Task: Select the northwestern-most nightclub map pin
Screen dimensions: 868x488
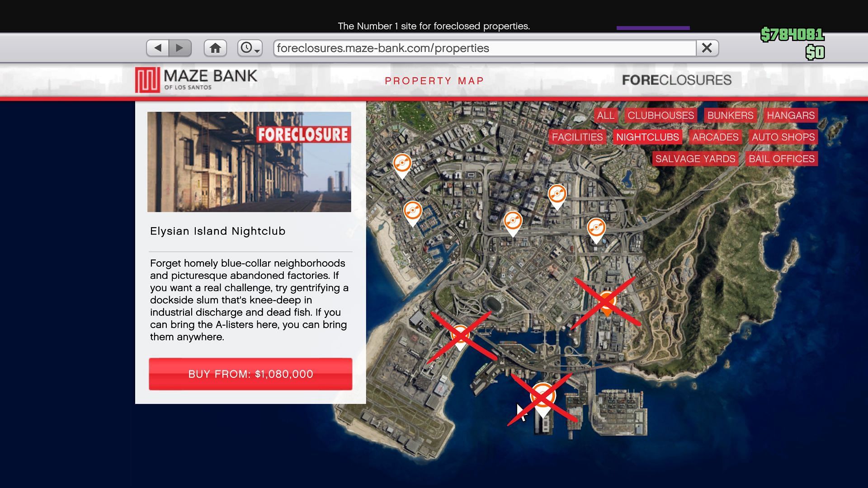Action: (402, 164)
